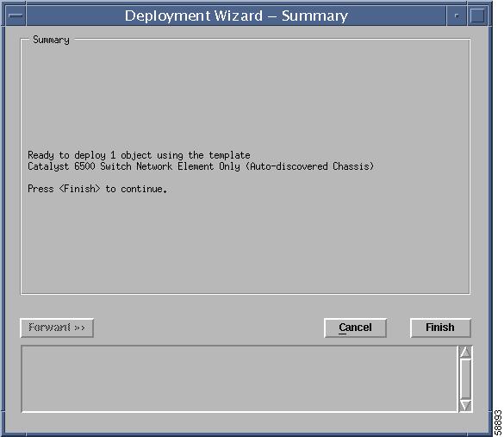
Task: Click inside the empty message output area
Action: tap(240, 378)
